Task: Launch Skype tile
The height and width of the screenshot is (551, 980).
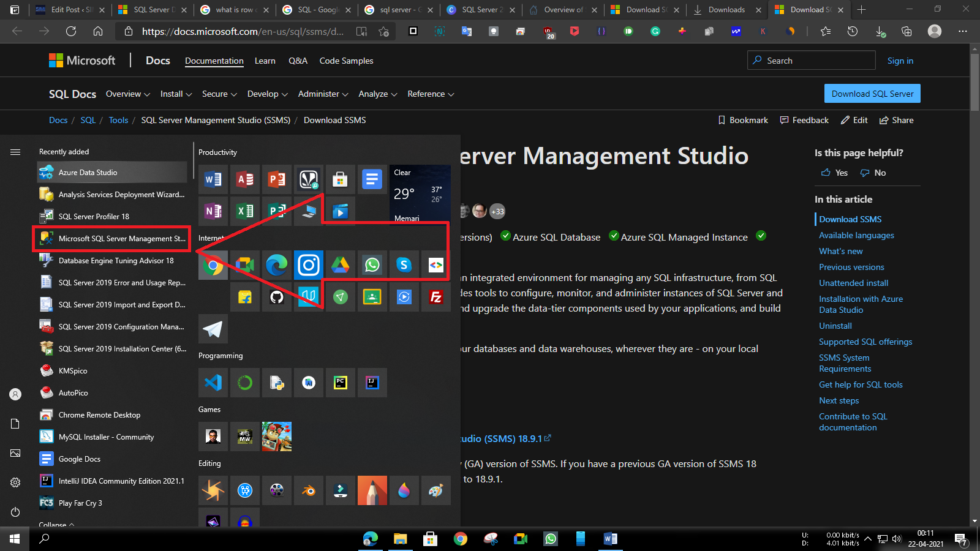Action: (x=404, y=265)
